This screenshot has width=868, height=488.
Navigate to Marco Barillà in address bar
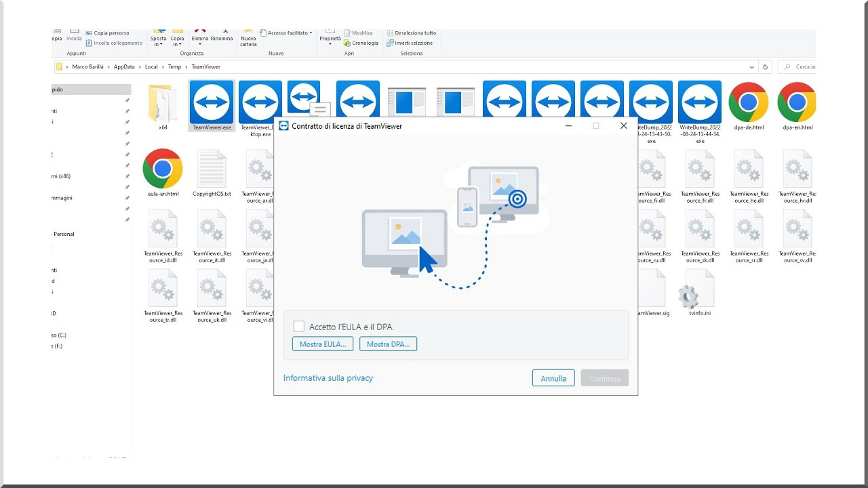click(x=87, y=67)
